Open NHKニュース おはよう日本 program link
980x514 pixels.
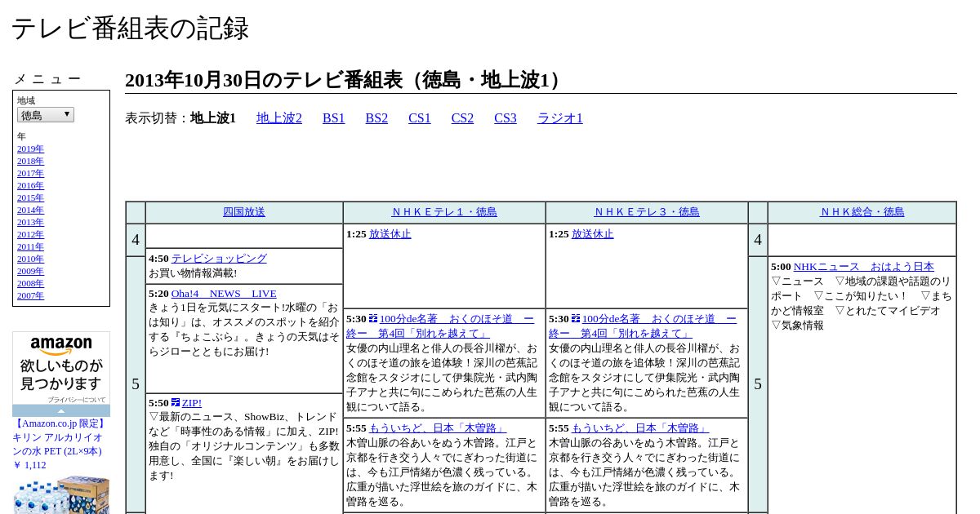(864, 266)
